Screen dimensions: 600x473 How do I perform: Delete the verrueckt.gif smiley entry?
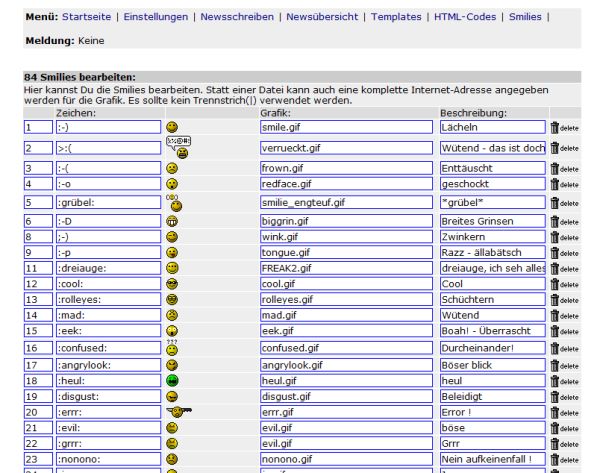pyautogui.click(x=564, y=148)
